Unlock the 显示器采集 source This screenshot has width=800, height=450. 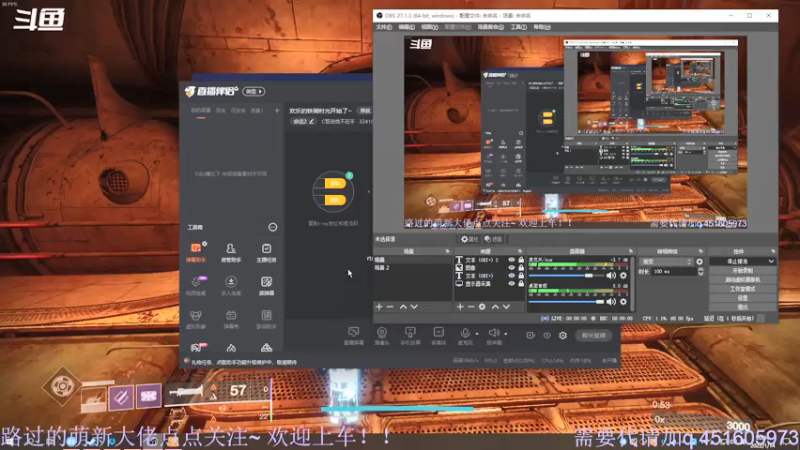coord(521,284)
